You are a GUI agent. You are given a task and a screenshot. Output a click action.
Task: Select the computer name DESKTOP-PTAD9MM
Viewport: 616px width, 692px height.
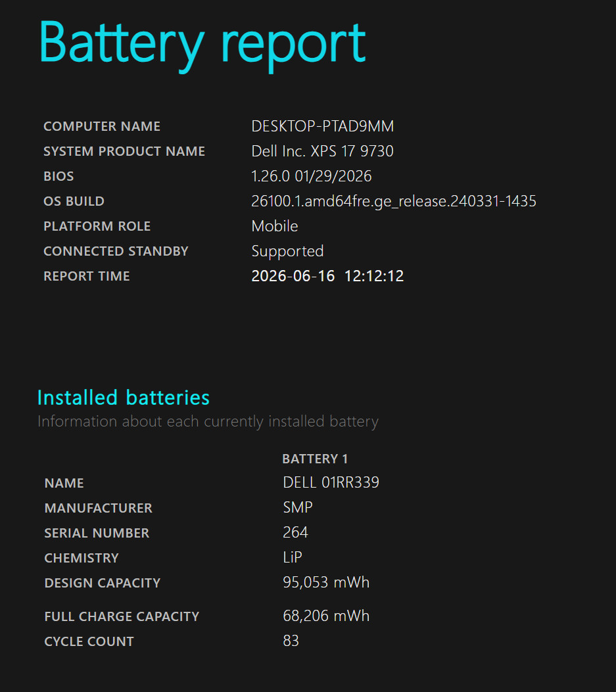click(322, 126)
